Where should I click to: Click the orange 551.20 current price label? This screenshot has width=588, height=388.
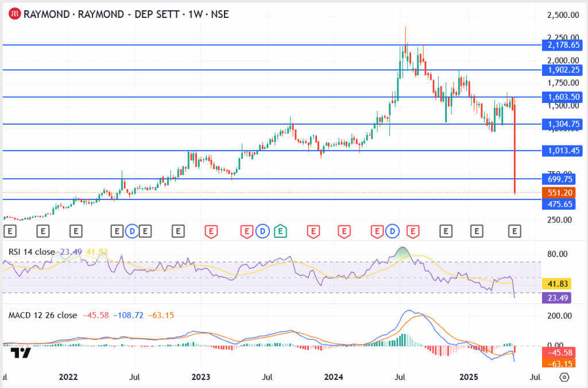[560, 193]
